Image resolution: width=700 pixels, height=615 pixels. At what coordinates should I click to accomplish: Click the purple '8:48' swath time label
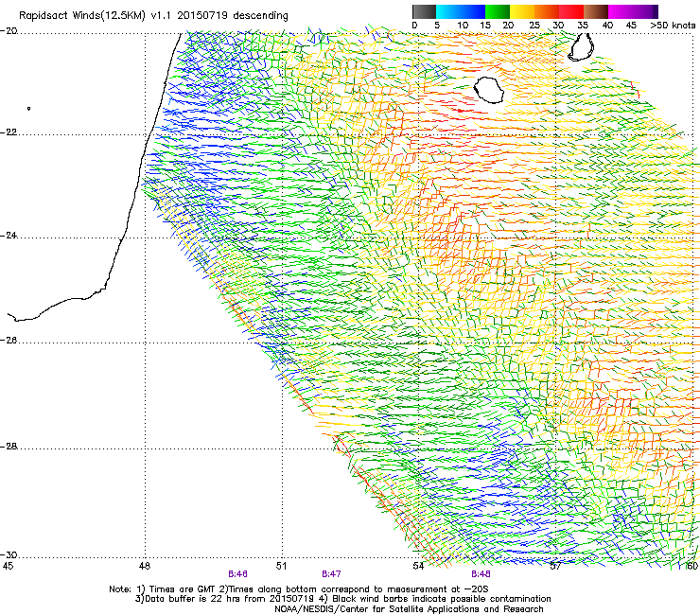pos(481,574)
